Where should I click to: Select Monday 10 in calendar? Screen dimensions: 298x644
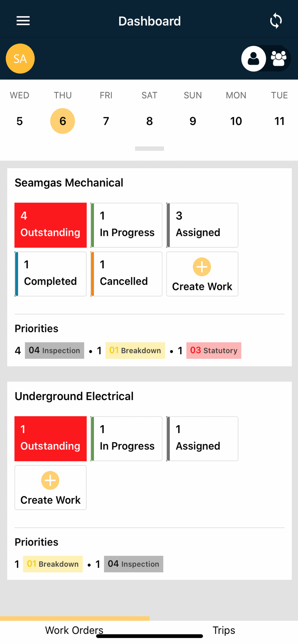coord(236,121)
